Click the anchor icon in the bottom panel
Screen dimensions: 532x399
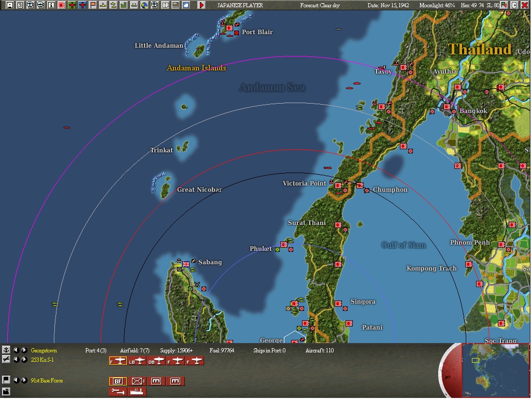coord(6,350)
